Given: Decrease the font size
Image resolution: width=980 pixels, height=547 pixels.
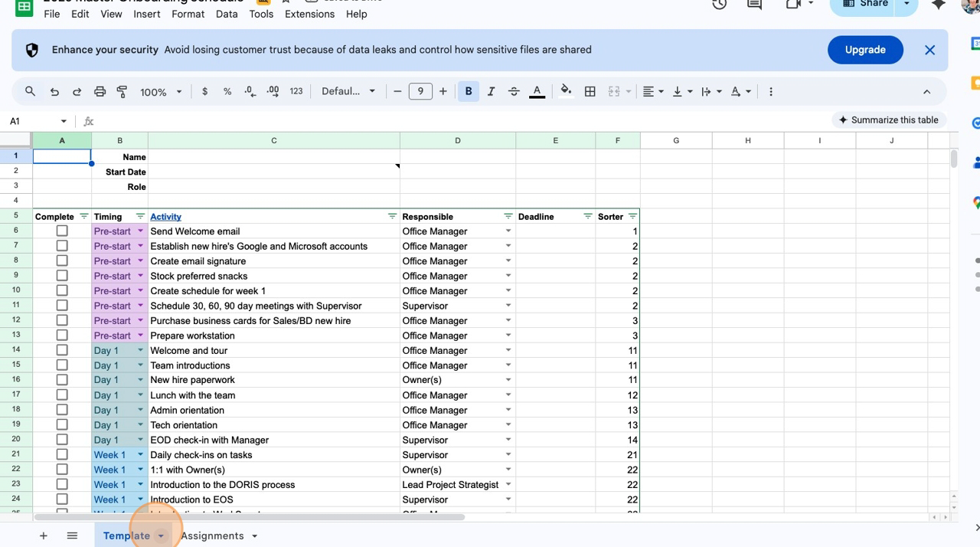Looking at the screenshot, I should 397,91.
